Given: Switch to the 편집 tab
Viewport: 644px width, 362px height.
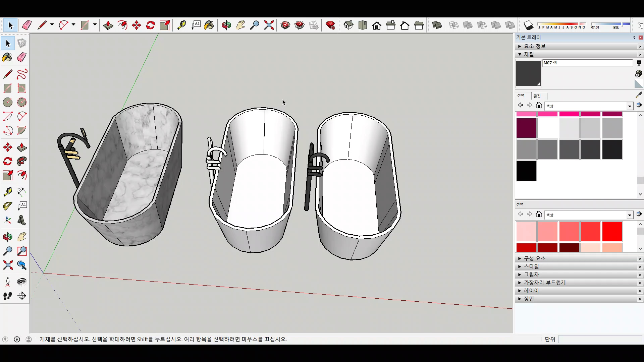Looking at the screenshot, I should 537,96.
